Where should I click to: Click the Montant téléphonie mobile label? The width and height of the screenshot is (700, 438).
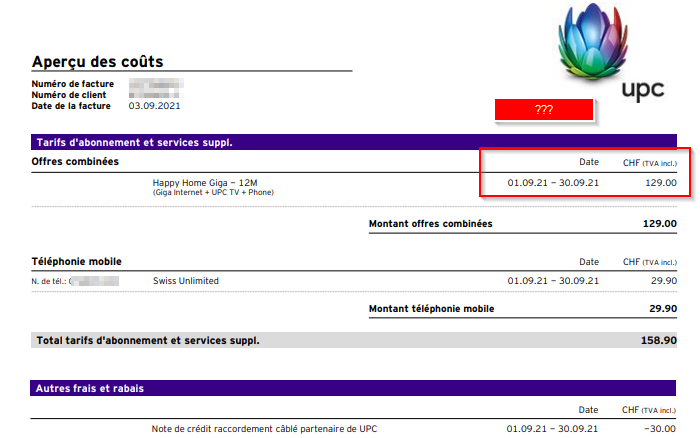431,309
